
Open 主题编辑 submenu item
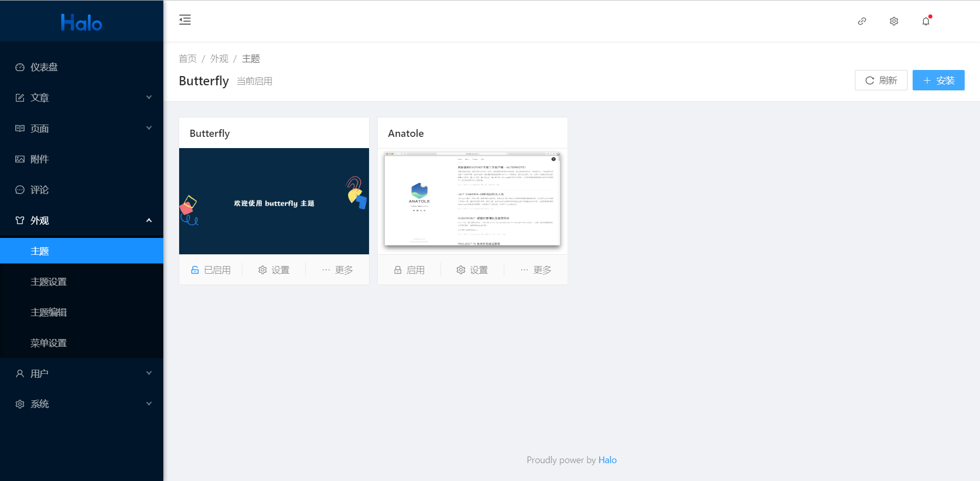click(x=82, y=312)
